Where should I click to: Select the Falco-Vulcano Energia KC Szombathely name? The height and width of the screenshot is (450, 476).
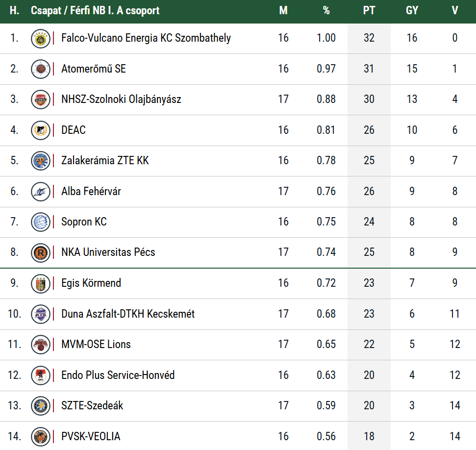146,38
